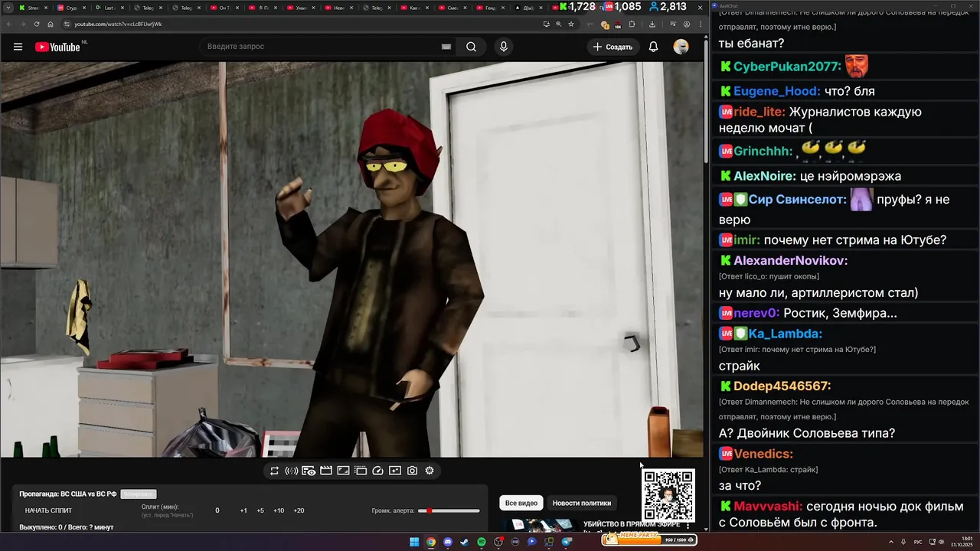Click the blurred grey button beside Пропаганда title

(139, 494)
